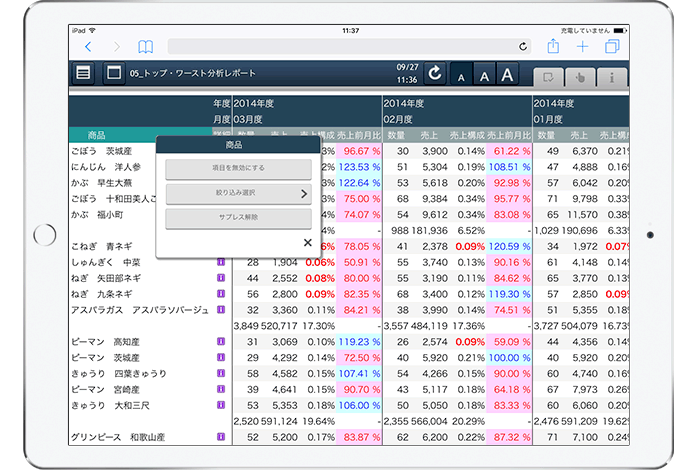Check the iPad battery status icon
Image resolution: width=699 pixels, height=470 pixels.
(620, 30)
